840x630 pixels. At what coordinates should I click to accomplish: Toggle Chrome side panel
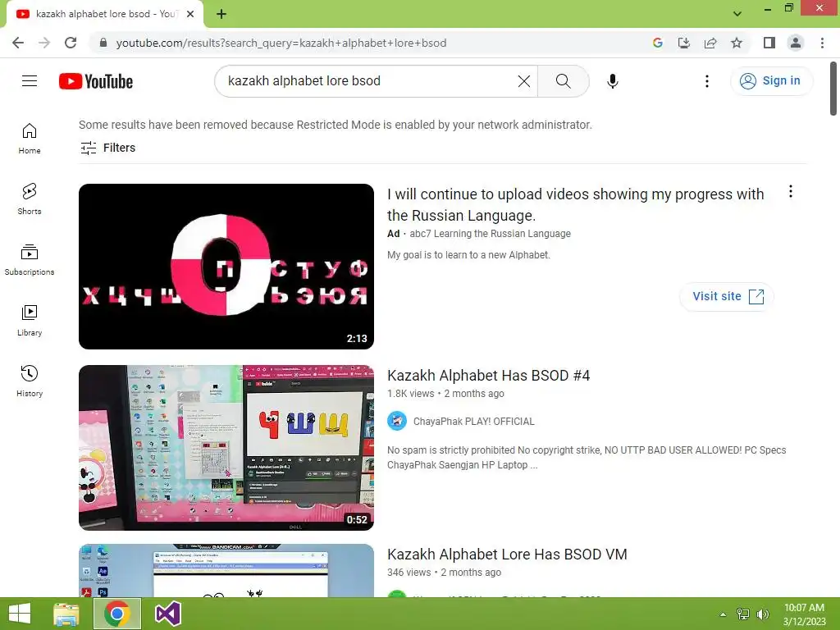(769, 43)
